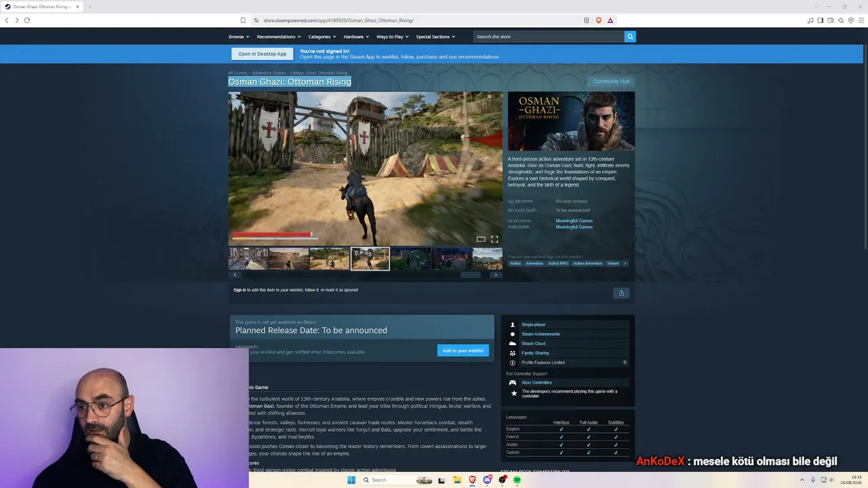Image resolution: width=868 pixels, height=488 pixels.
Task: Expand the Browse store menu
Action: pos(239,37)
